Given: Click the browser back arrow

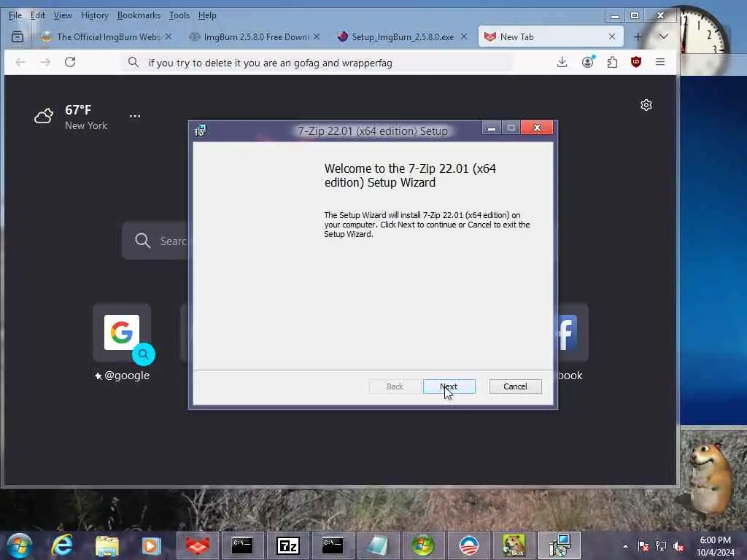Looking at the screenshot, I should tap(20, 63).
